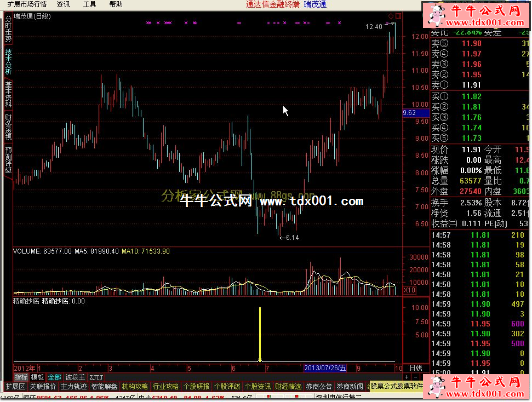The image size is (532, 402).
Task: Click the 智能解盘 button
Action: (104, 387)
